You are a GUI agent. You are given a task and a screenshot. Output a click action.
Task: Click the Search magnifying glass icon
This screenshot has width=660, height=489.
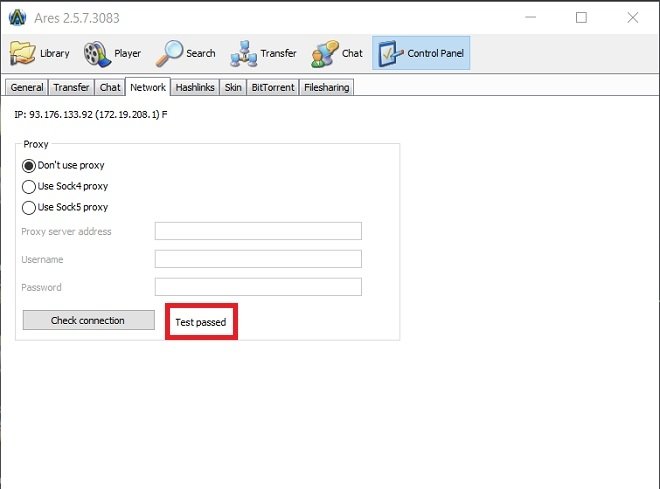[x=170, y=53]
